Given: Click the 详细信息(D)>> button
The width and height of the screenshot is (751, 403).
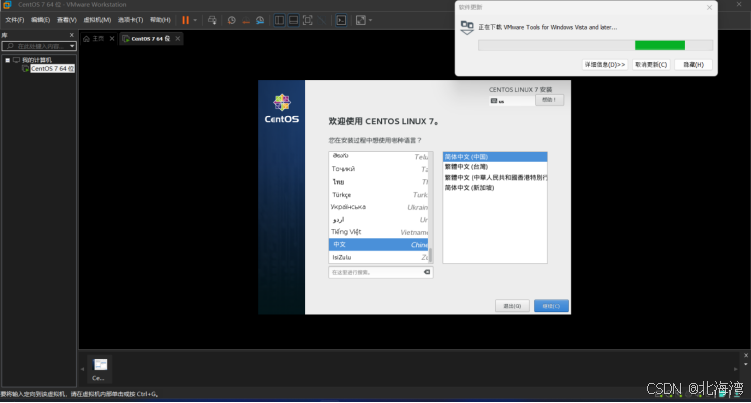Looking at the screenshot, I should click(604, 65).
